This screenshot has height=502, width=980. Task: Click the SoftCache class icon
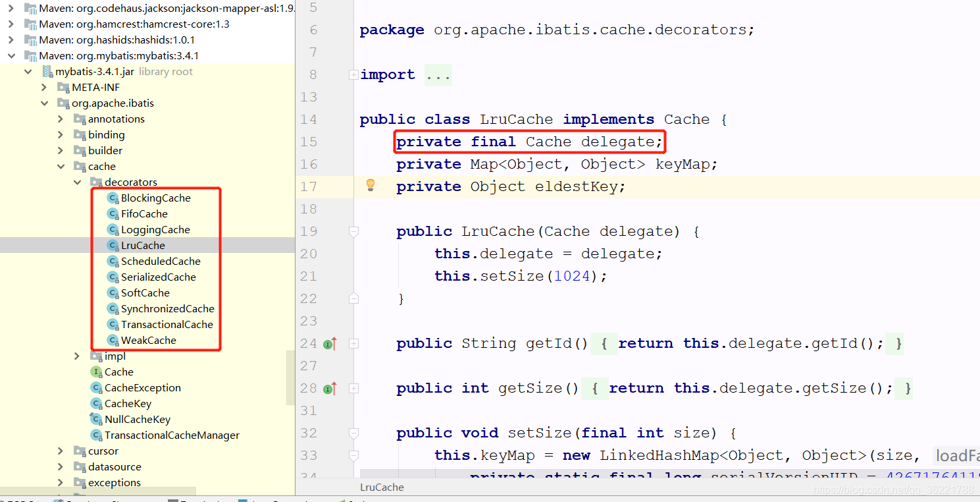coord(113,293)
